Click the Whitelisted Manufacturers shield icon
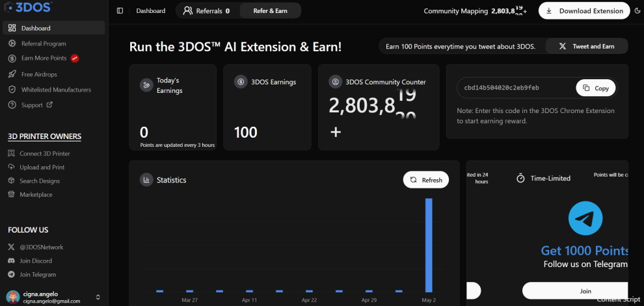Screen dimensions: 644x306 click(12, 90)
